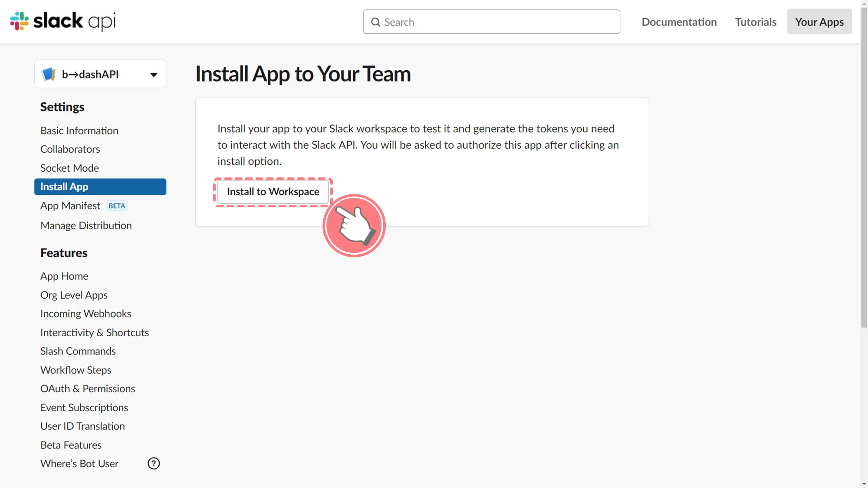
Task: Click the Install to Workspace button
Action: click(273, 192)
